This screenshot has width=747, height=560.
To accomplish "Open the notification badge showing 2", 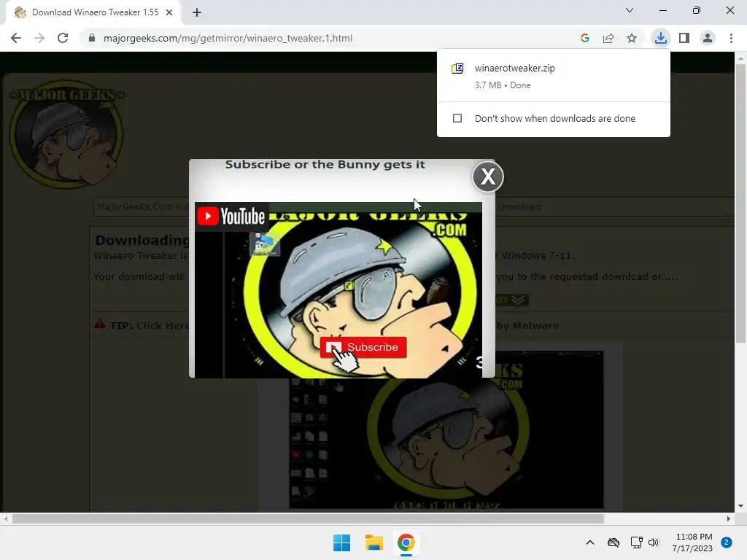I will 727,542.
